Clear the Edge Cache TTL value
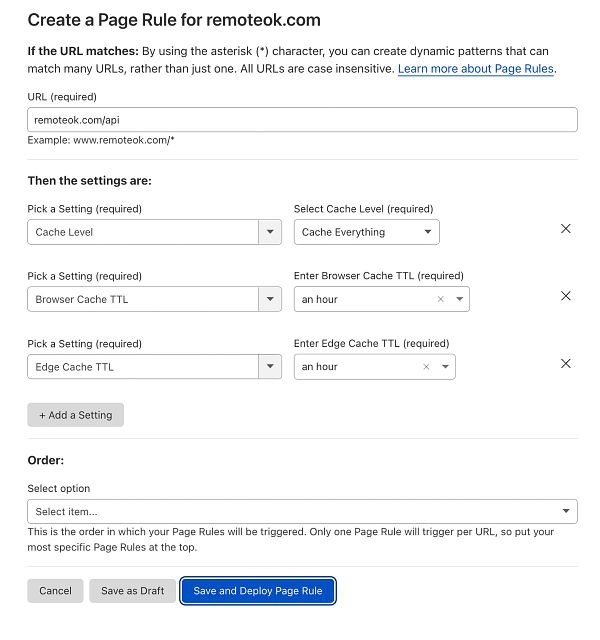This screenshot has height=640, width=600. 427,367
